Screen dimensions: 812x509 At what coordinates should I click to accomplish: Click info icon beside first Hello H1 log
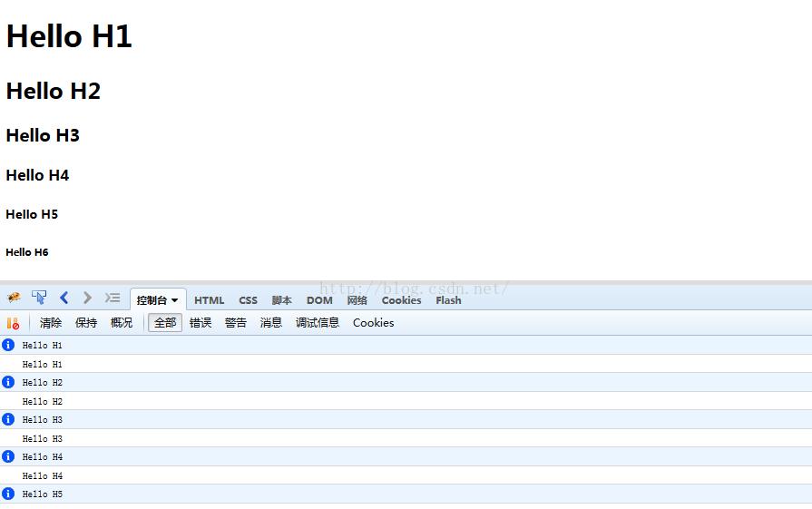tap(8, 345)
